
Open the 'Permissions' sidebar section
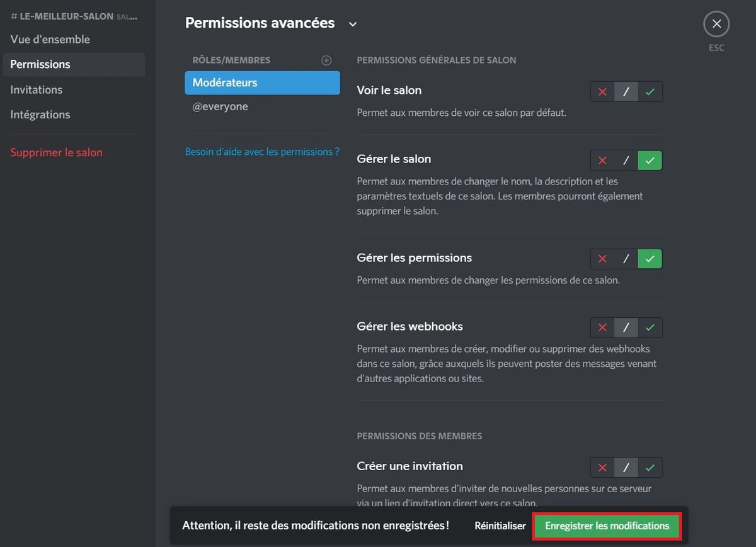(x=74, y=64)
